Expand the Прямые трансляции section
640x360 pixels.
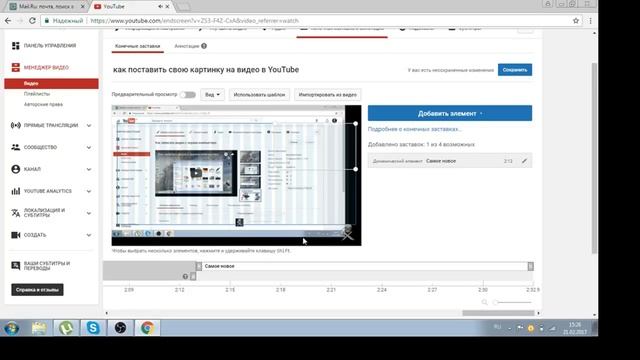pyautogui.click(x=89, y=125)
